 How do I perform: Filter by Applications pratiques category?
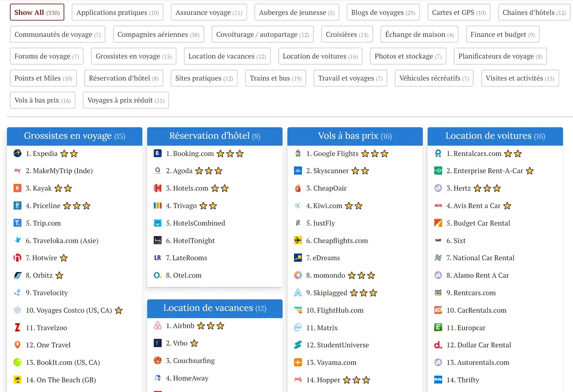tap(117, 13)
